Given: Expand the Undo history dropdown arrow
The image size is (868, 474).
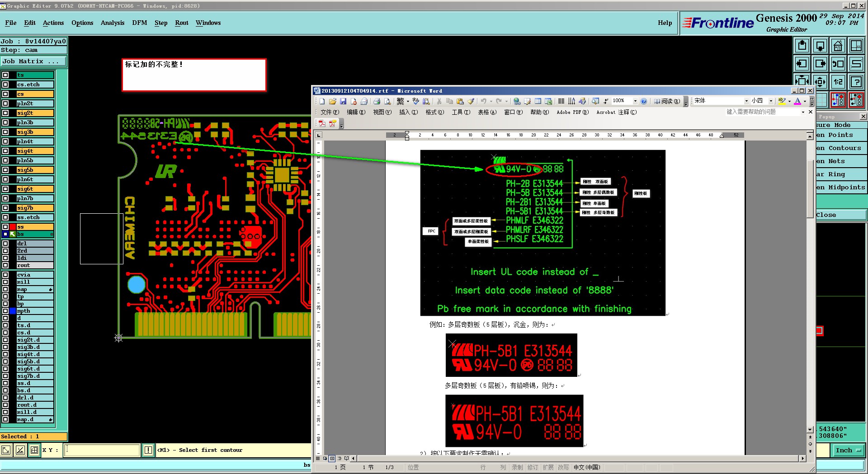Looking at the screenshot, I should 491,101.
